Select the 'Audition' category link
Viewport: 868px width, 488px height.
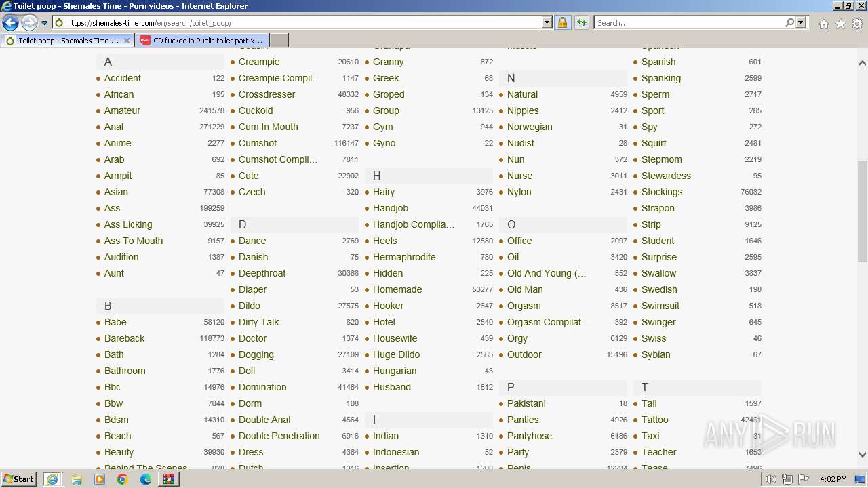121,257
